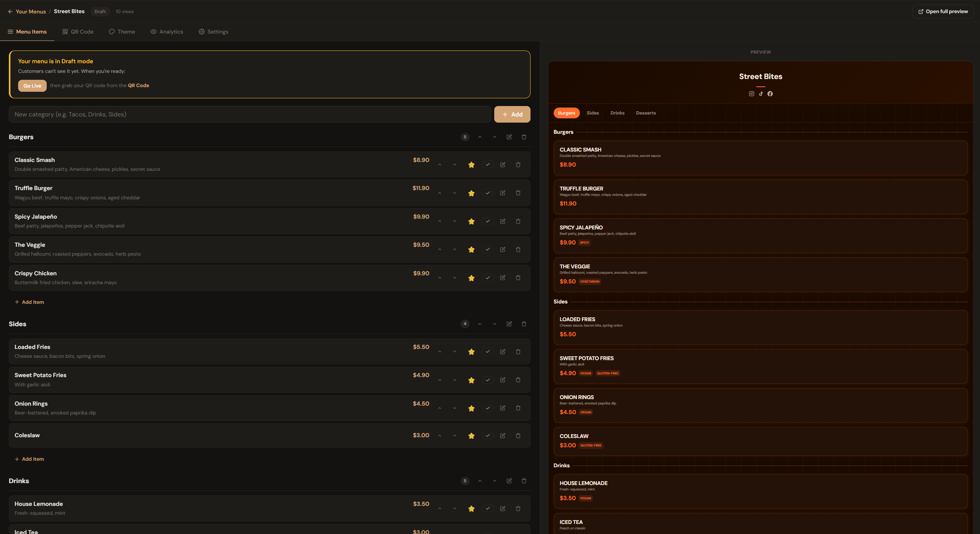Delete the Loaded Fries item
Image resolution: width=980 pixels, height=534 pixels.
[518, 352]
